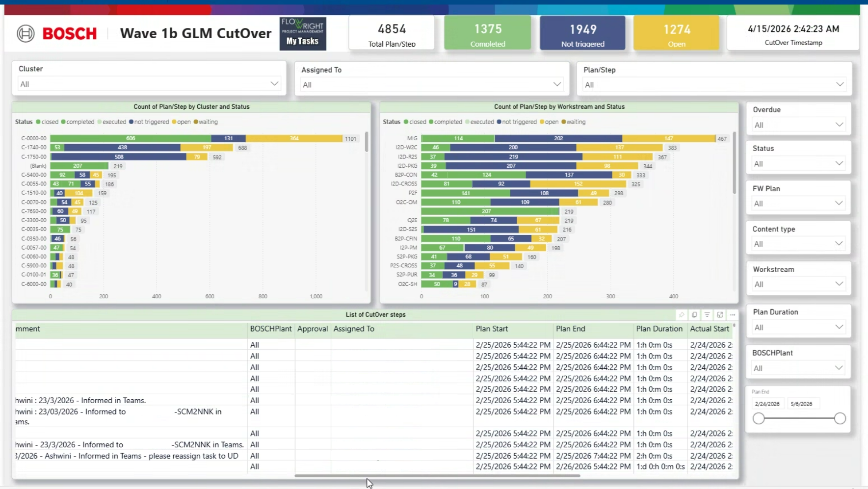Select the C-1740-00 open bar 197
Image resolution: width=868 pixels, height=489 pixels.
click(x=207, y=148)
